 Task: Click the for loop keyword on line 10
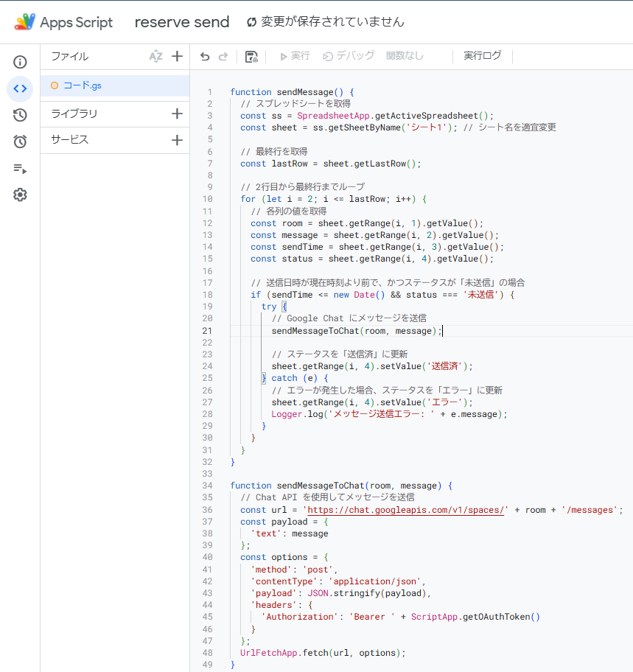pyautogui.click(x=248, y=199)
